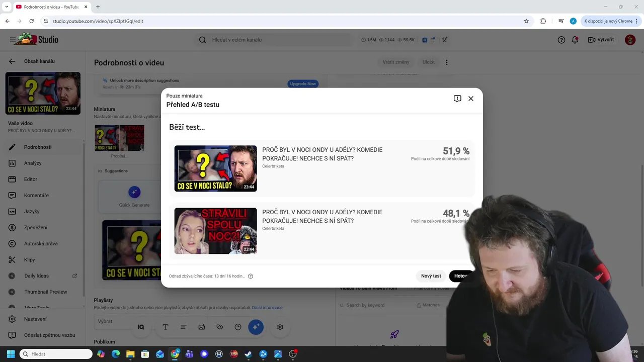Click the list extension icon in header stats
Image resolution: width=644 pixels, height=362 pixels.
tap(433, 40)
